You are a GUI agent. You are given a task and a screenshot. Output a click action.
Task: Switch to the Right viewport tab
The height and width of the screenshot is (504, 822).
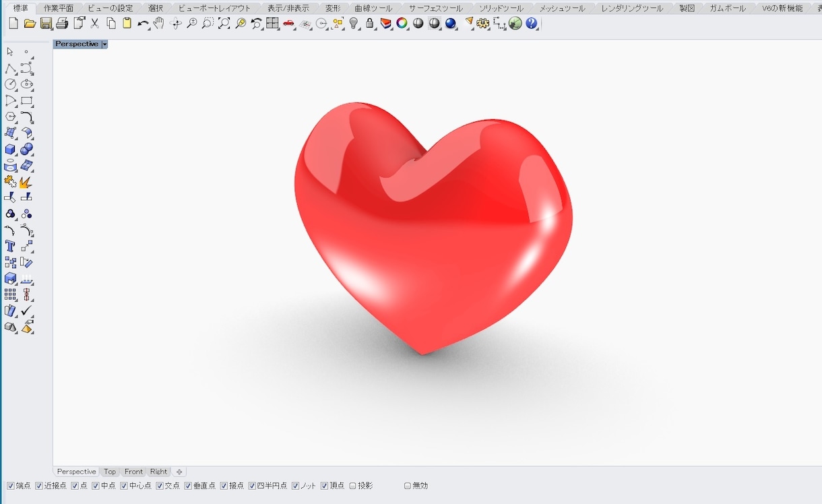(x=158, y=472)
